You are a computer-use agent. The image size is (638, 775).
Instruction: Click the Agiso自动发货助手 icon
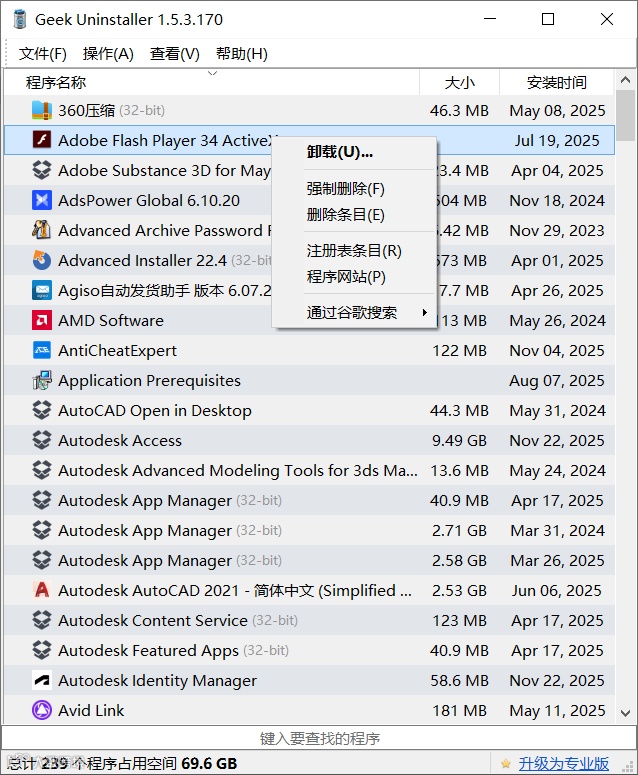click(x=42, y=290)
